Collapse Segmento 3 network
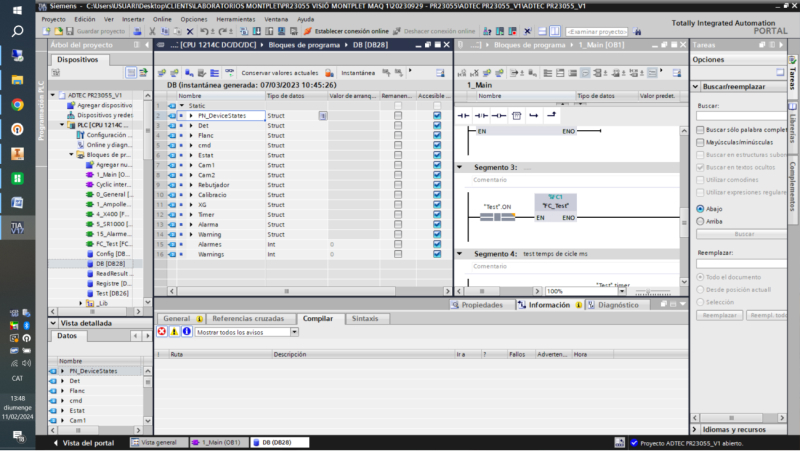Viewport: 800px width, 451px height. tap(460, 167)
